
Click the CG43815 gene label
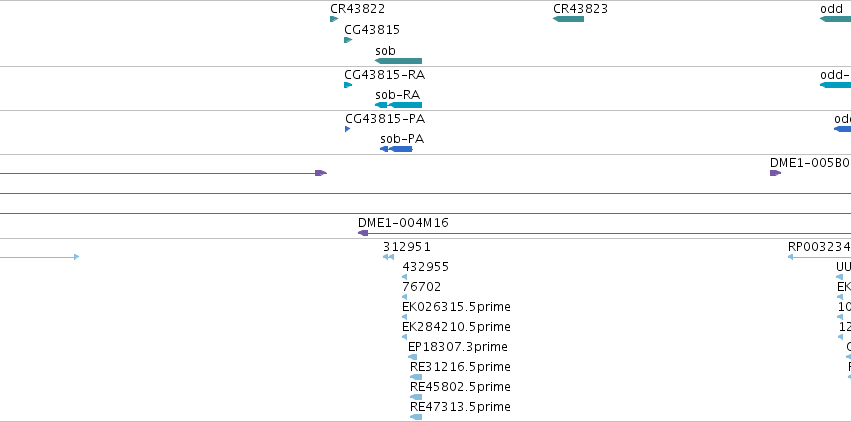click(x=372, y=29)
